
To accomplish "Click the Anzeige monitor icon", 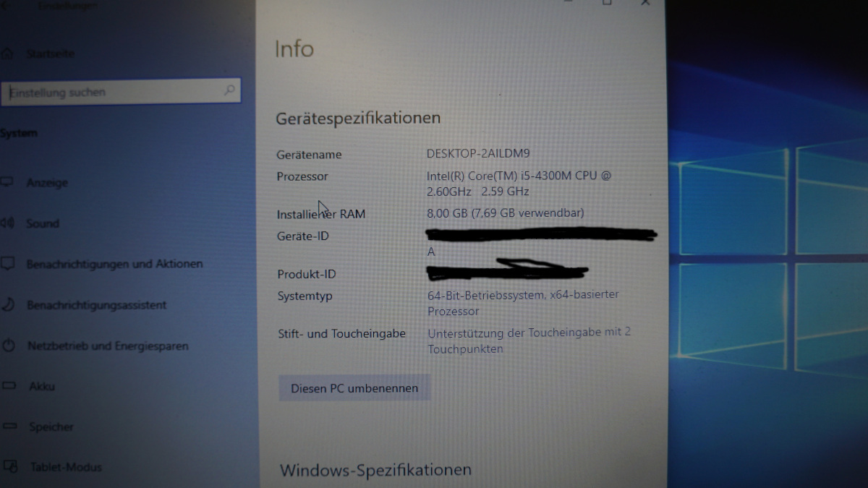I will [x=7, y=183].
